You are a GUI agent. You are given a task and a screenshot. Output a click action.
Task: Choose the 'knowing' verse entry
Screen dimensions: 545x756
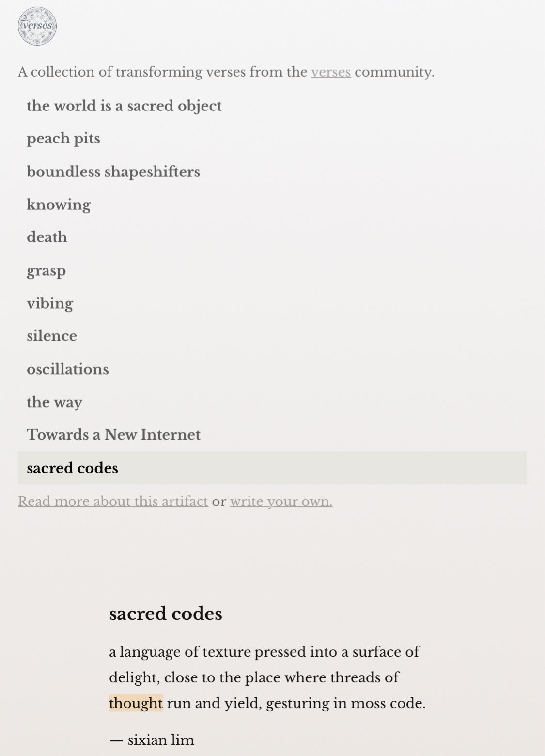[x=59, y=205]
